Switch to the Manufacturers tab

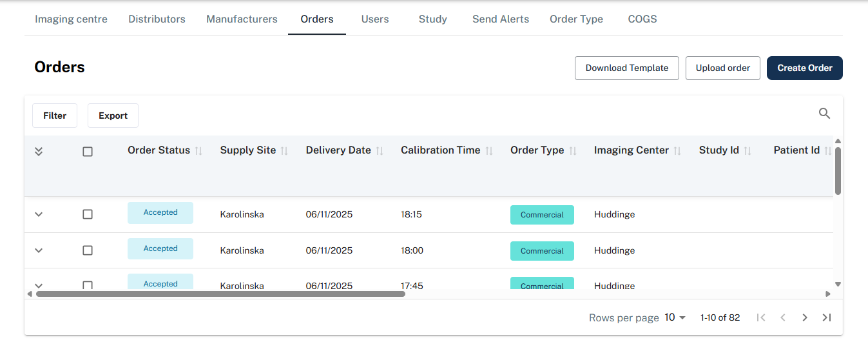point(242,19)
